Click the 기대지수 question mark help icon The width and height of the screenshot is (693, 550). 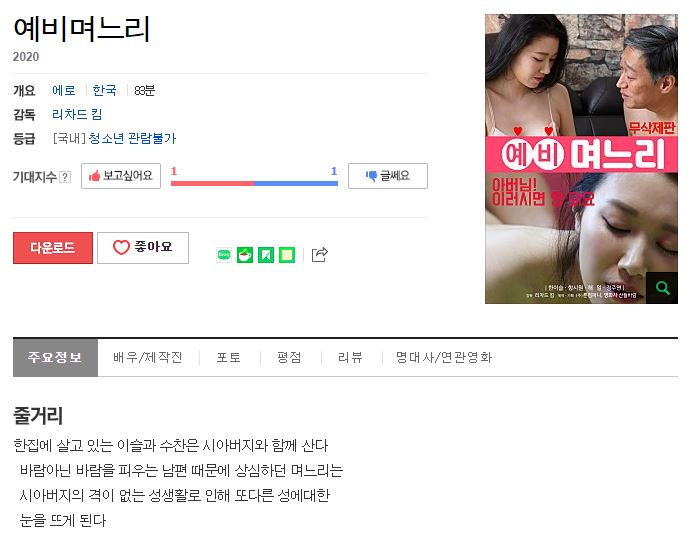pyautogui.click(x=65, y=177)
